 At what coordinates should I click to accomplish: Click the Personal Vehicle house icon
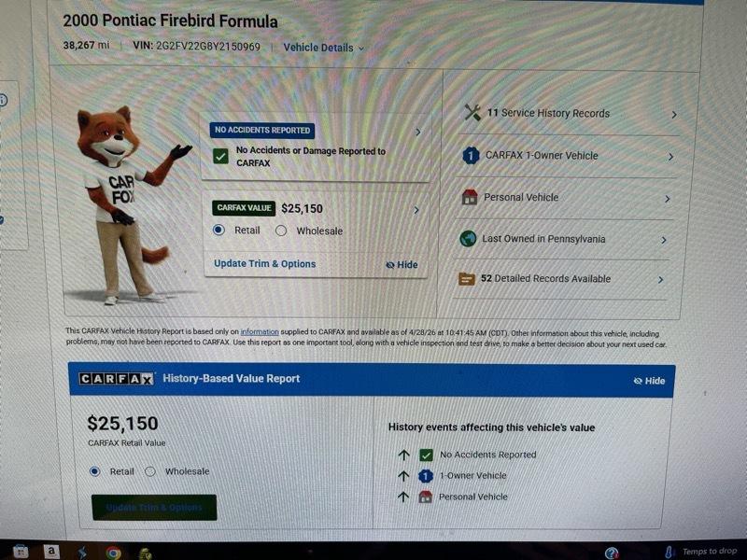pyautogui.click(x=470, y=197)
